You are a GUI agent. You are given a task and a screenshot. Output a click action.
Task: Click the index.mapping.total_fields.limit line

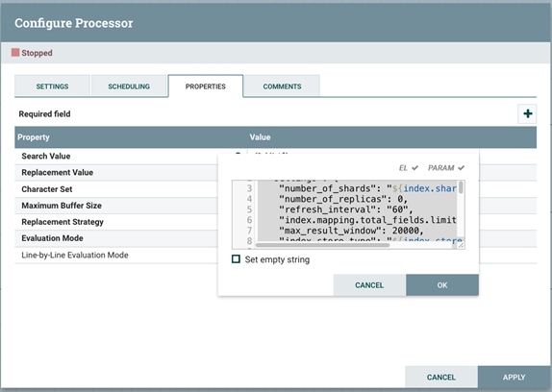click(367, 220)
